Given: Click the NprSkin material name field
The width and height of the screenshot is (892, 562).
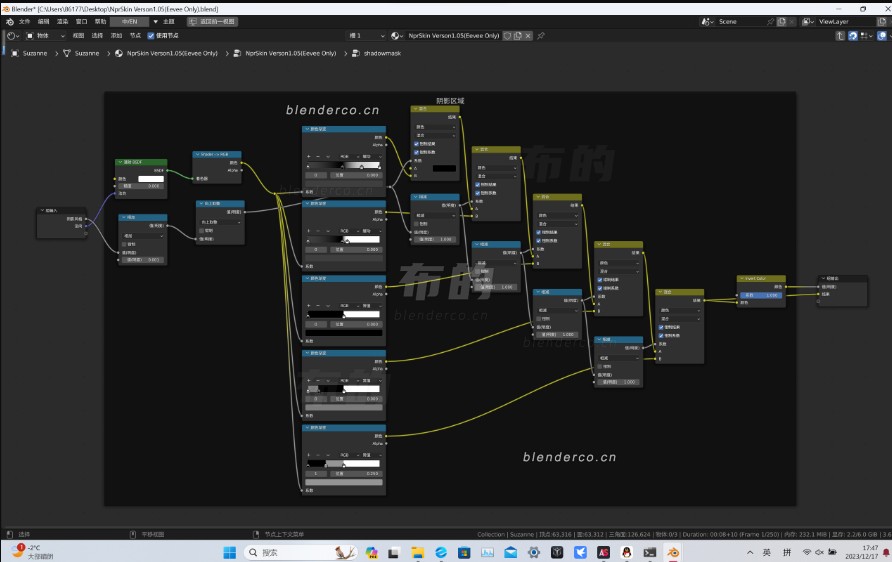Looking at the screenshot, I should point(453,36).
